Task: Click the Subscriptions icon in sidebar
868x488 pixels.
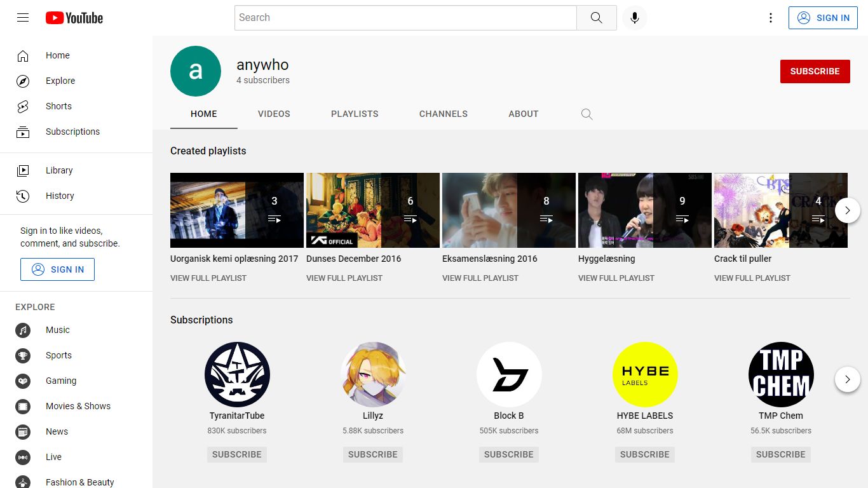Action: 23,132
